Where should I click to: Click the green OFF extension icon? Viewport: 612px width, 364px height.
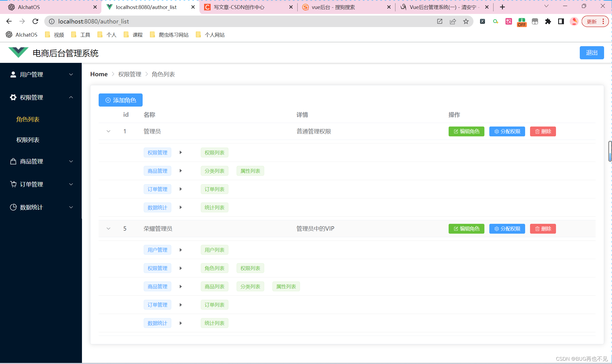(522, 22)
